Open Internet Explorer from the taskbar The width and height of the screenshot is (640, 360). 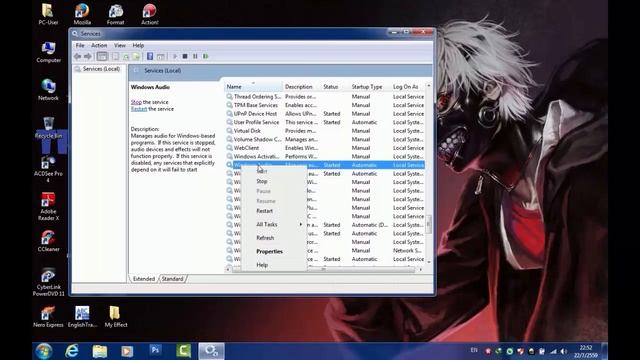tap(72, 351)
